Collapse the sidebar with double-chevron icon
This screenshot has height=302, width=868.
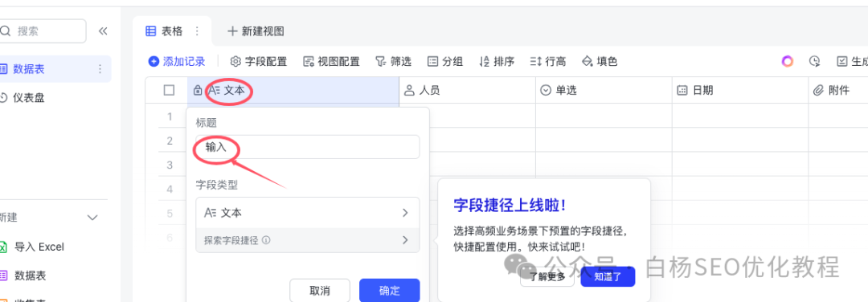tap(103, 31)
